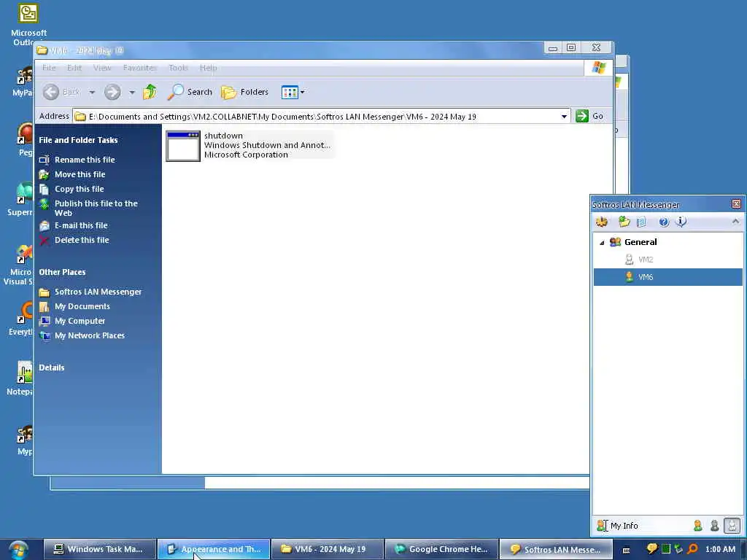747x560 pixels.
Task: Select the shutdown file thumbnail icon
Action: 183,146
